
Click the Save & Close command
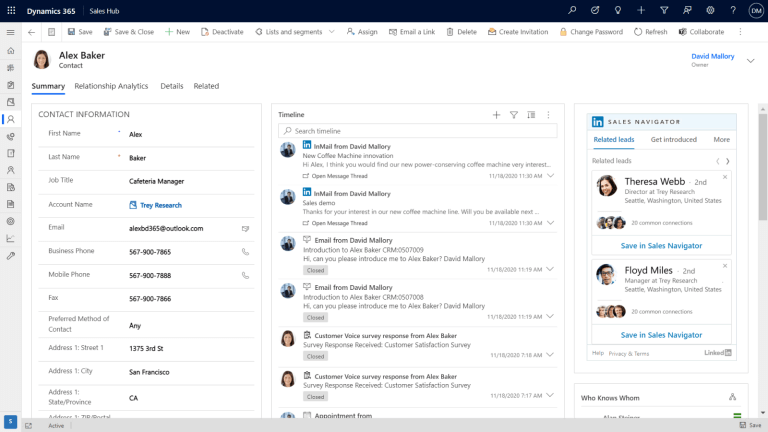pos(128,32)
